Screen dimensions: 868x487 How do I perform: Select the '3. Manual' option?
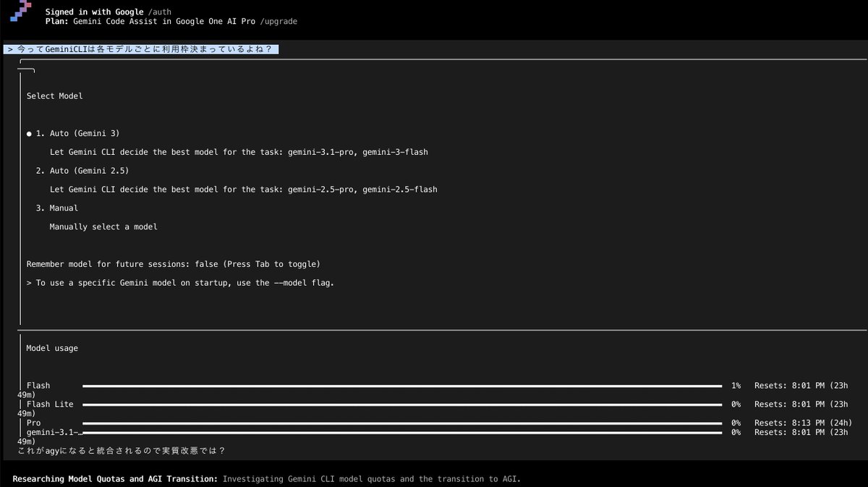coord(57,208)
